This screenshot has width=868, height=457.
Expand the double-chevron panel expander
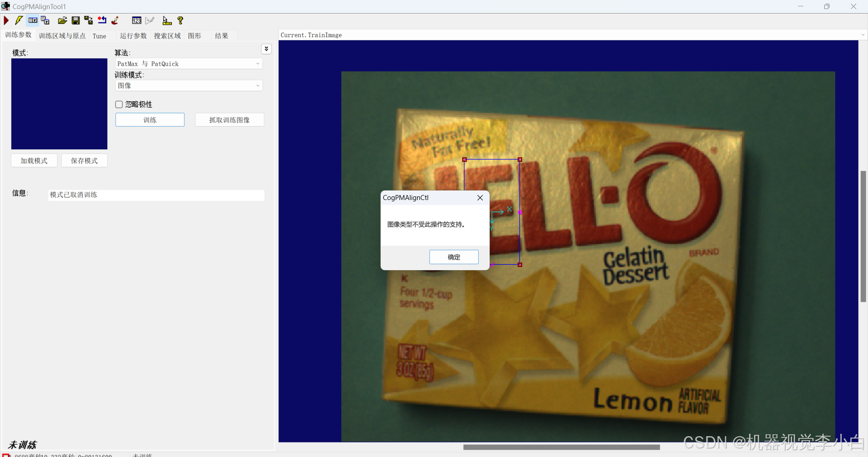(267, 49)
